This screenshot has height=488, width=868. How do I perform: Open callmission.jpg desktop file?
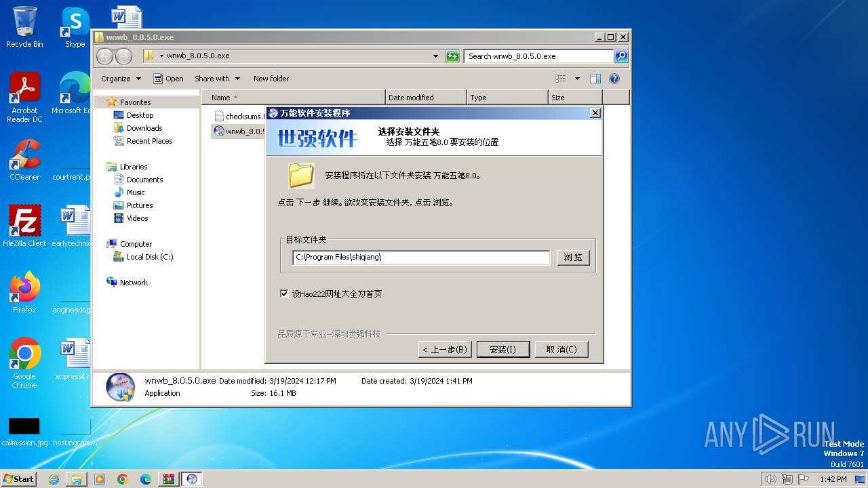(x=24, y=431)
